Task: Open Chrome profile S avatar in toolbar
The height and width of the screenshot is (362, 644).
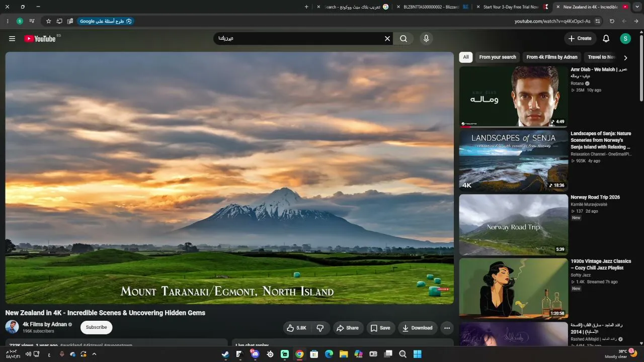Action: (x=20, y=21)
